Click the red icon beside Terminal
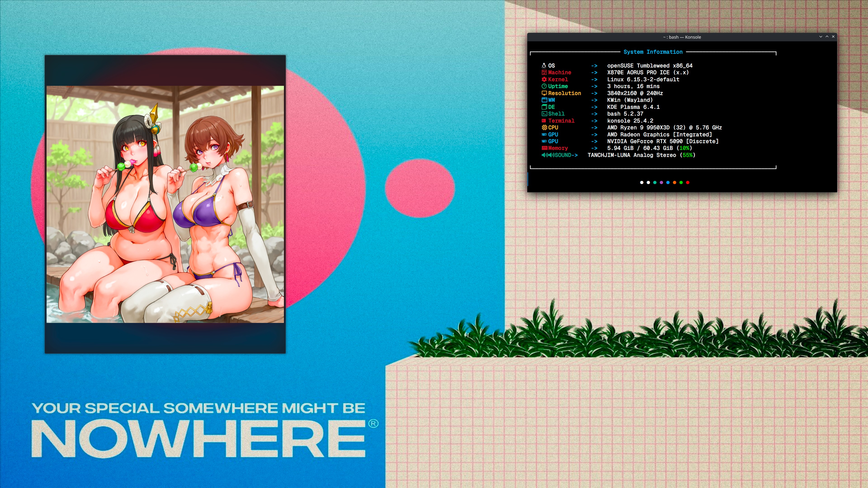Screen dimensions: 868x488 pos(544,121)
